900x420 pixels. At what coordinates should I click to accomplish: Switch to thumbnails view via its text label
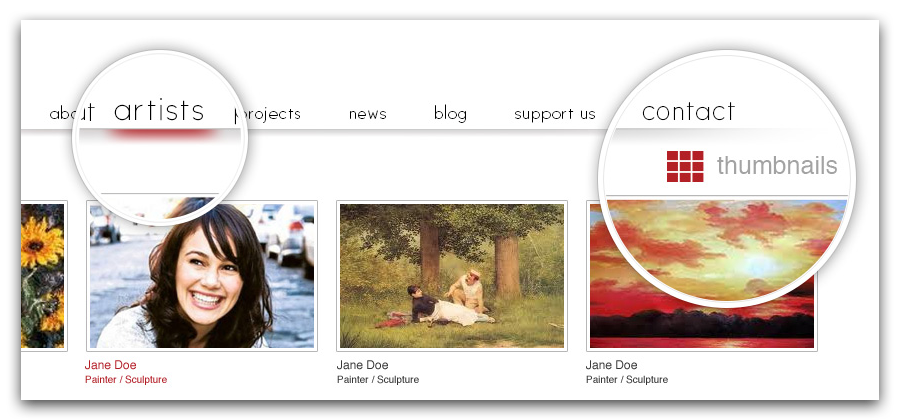coord(777,166)
